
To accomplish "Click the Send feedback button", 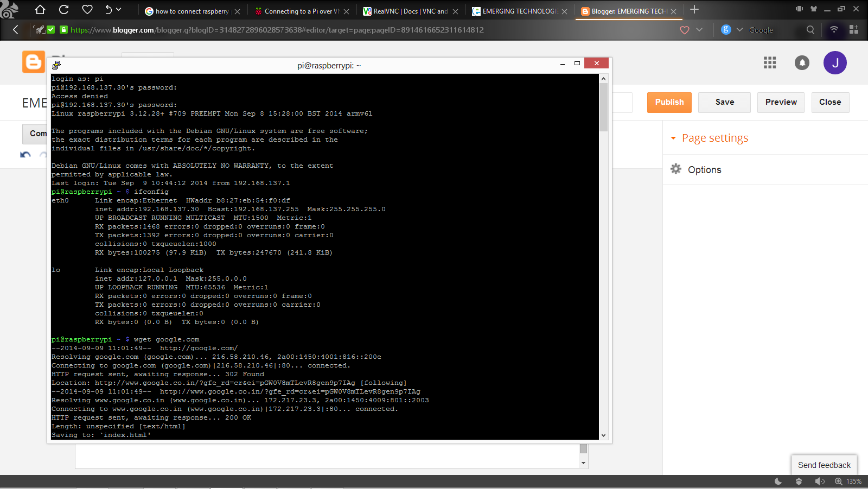I will [x=824, y=465].
